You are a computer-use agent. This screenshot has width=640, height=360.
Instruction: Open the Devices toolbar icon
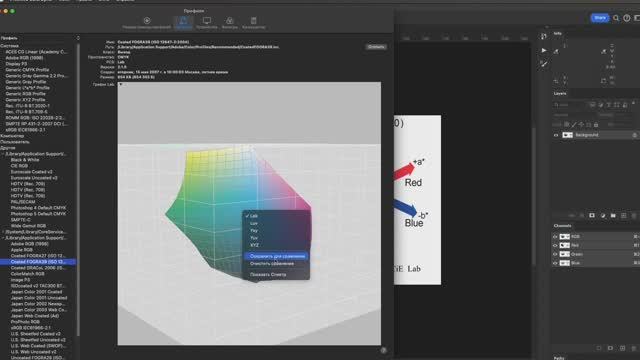(207, 23)
